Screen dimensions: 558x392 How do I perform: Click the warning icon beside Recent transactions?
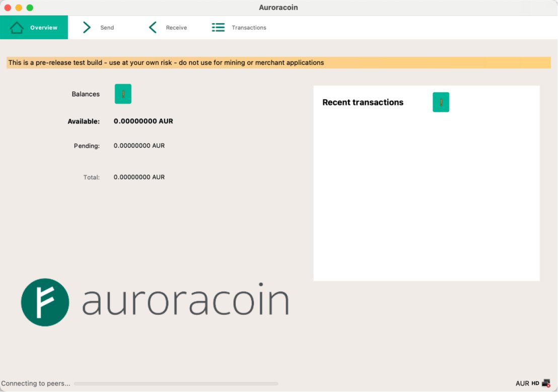(441, 102)
